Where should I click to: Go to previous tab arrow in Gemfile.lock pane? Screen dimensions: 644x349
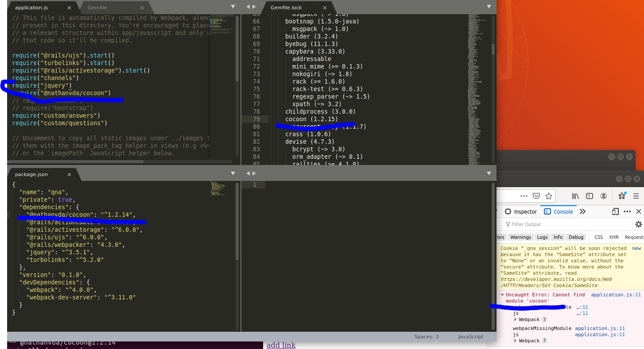[248, 6]
